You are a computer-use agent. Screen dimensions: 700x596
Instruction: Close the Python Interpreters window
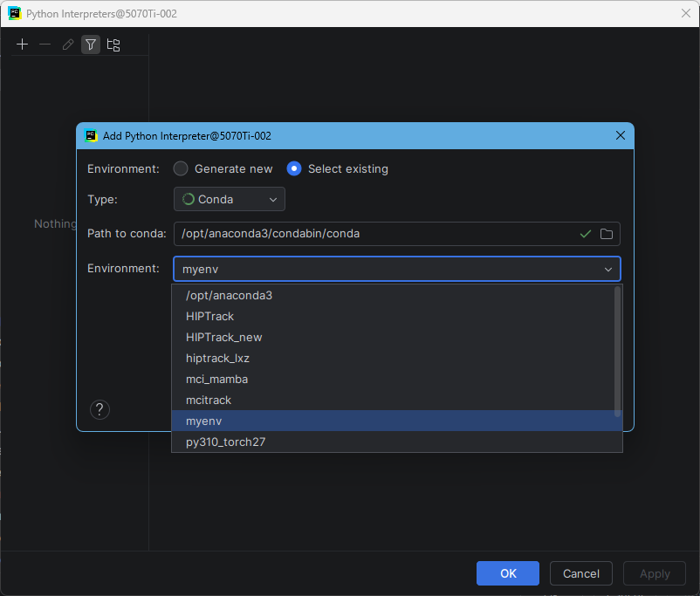click(x=686, y=13)
